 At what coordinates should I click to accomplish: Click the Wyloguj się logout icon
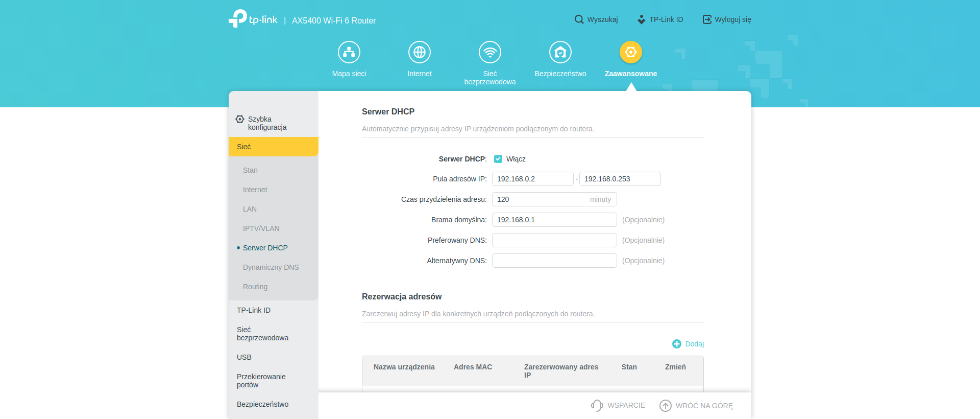(707, 19)
